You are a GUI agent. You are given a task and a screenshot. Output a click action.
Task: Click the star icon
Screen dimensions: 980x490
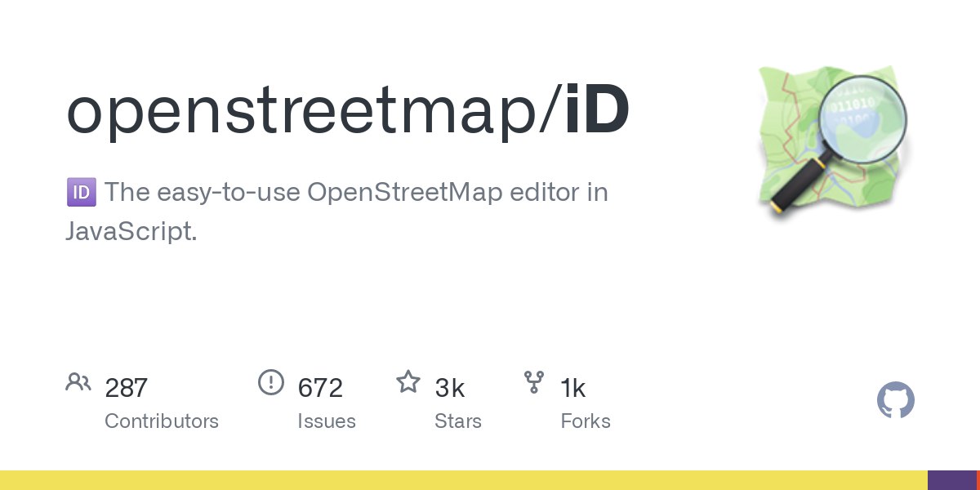point(408,381)
